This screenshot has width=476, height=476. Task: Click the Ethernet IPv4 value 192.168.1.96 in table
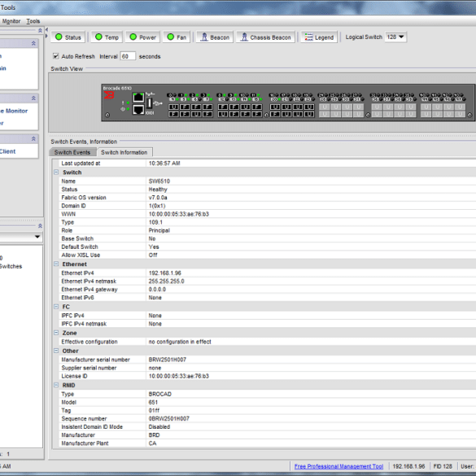point(165,273)
